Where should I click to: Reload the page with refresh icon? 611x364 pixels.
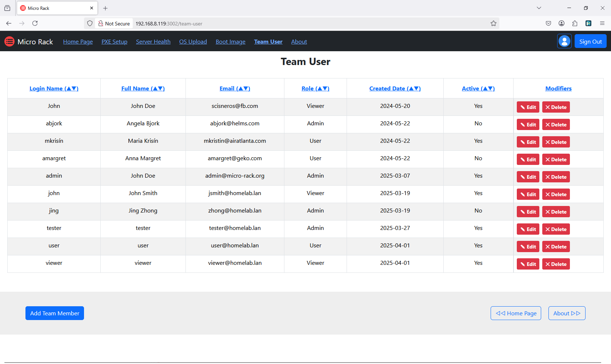[x=35, y=23]
